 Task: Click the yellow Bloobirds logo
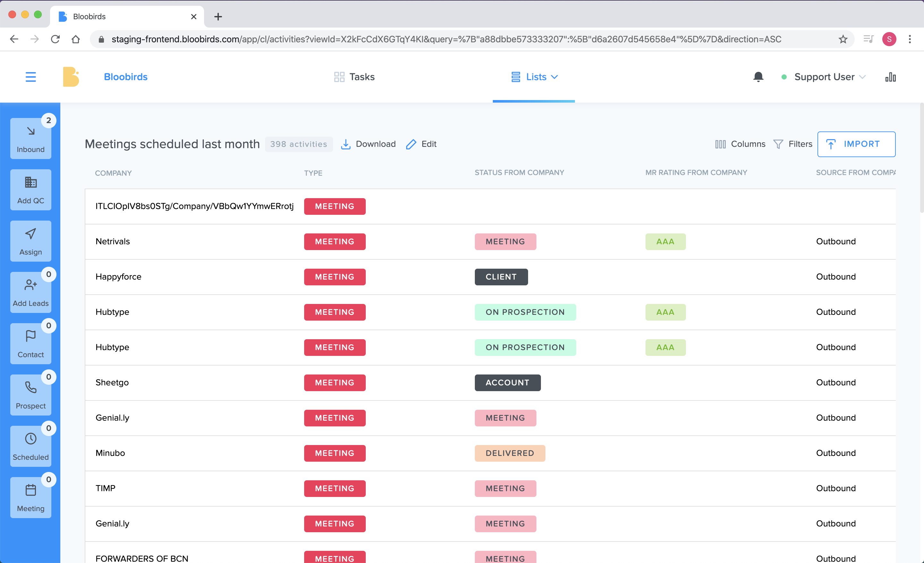pos(71,77)
